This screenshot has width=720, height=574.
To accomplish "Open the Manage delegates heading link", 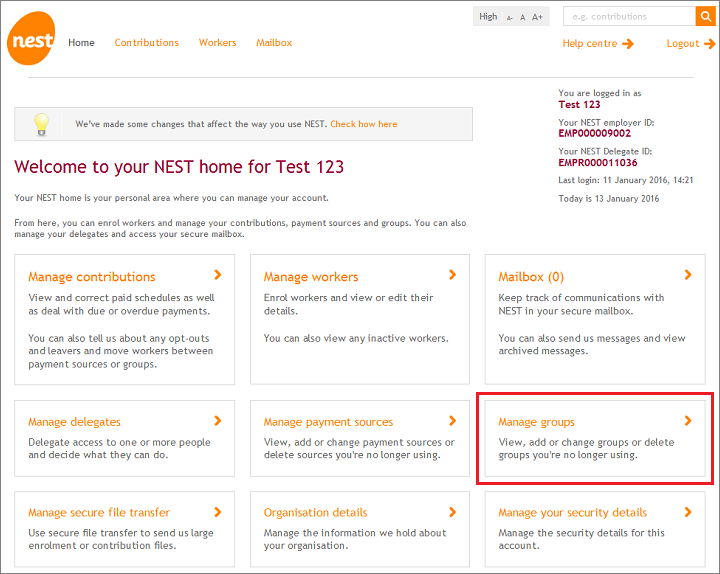I will coord(74,422).
